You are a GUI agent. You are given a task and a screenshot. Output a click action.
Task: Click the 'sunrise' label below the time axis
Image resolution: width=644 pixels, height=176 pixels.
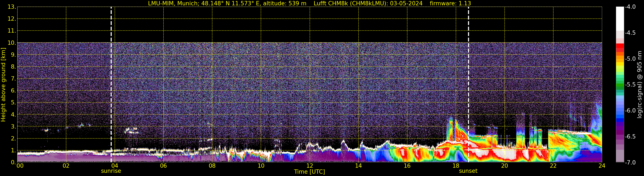tap(111, 171)
